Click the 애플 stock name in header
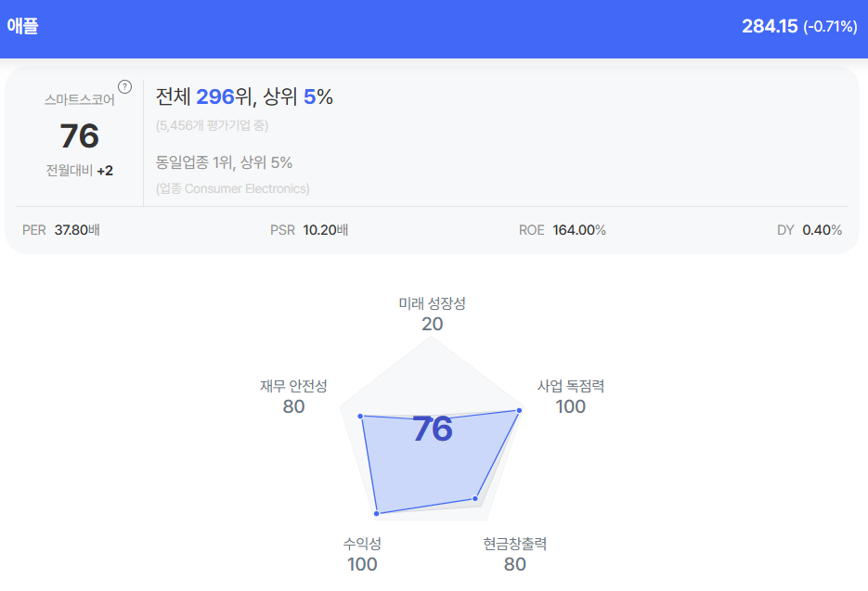The image size is (868, 591). point(22,26)
